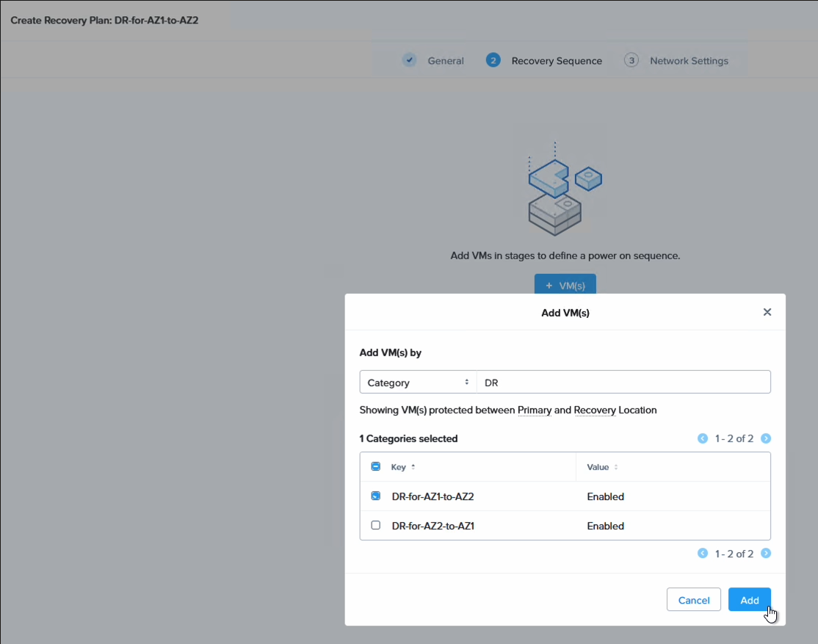Open the Category dropdown
The height and width of the screenshot is (644, 818).
pyautogui.click(x=418, y=382)
